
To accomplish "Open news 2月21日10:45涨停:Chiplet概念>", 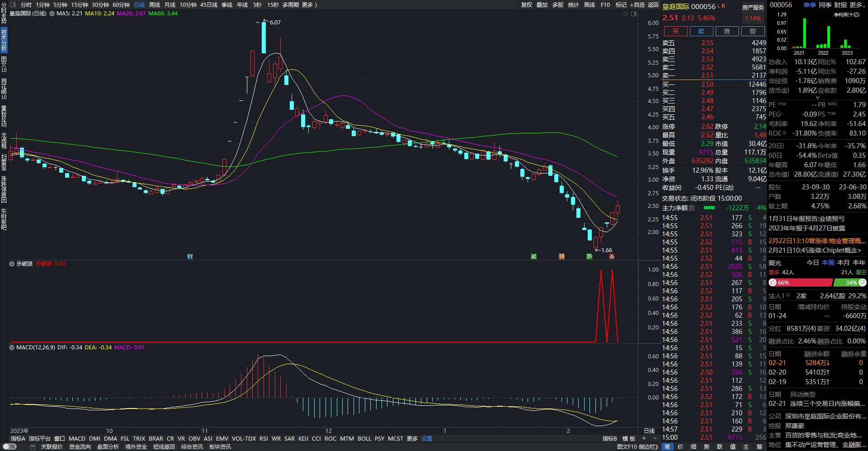I will (x=815, y=250).
